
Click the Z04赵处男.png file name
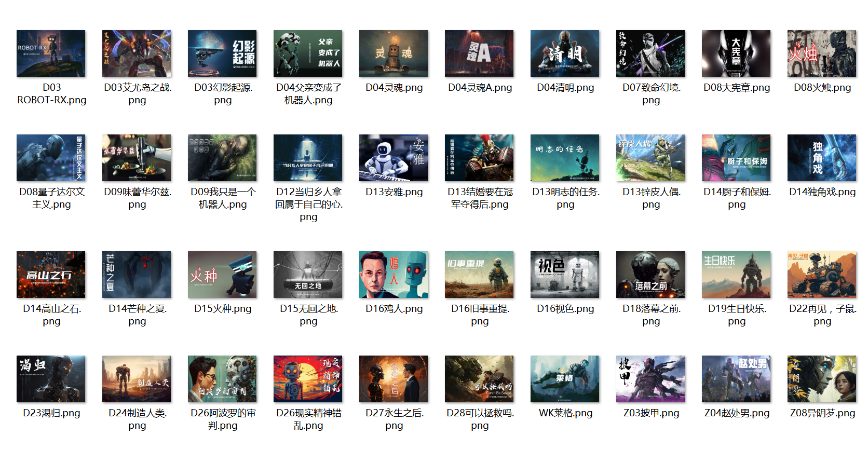pos(737,413)
